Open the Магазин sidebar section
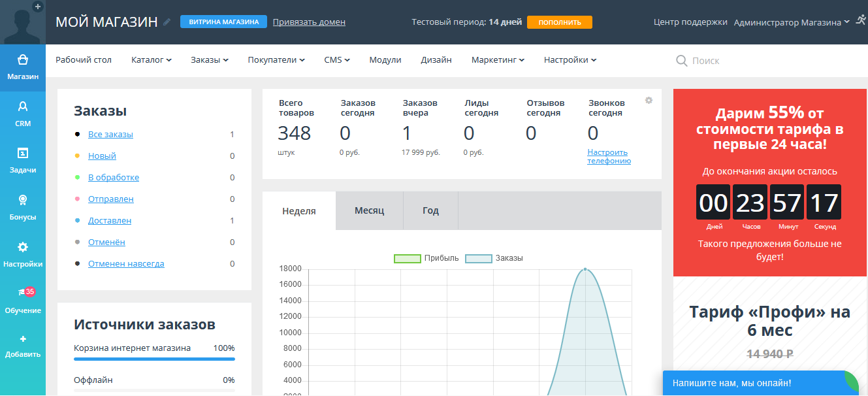 [x=23, y=67]
